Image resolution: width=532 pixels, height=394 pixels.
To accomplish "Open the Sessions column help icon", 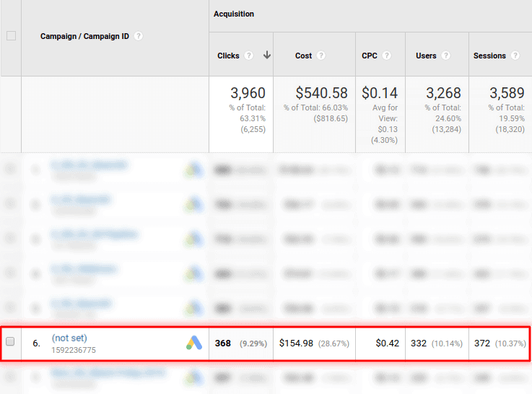I will click(x=515, y=56).
